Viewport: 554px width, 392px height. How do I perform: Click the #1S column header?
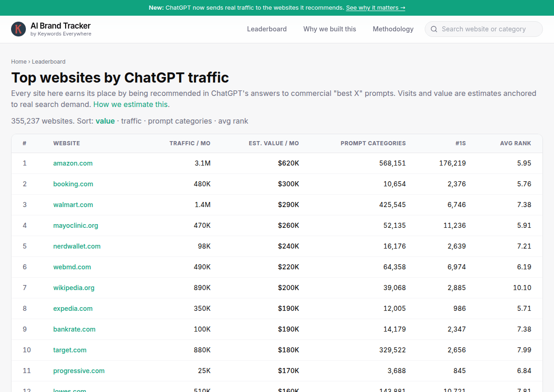(x=460, y=143)
